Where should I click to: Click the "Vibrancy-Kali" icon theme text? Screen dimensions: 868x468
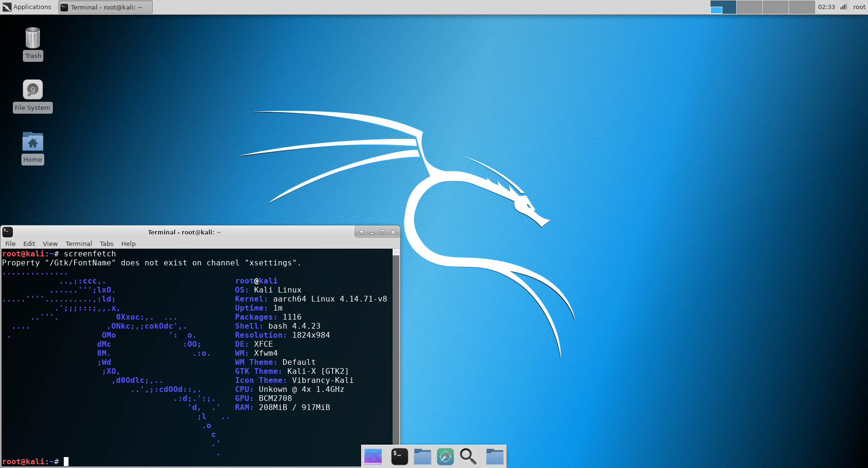(323, 380)
